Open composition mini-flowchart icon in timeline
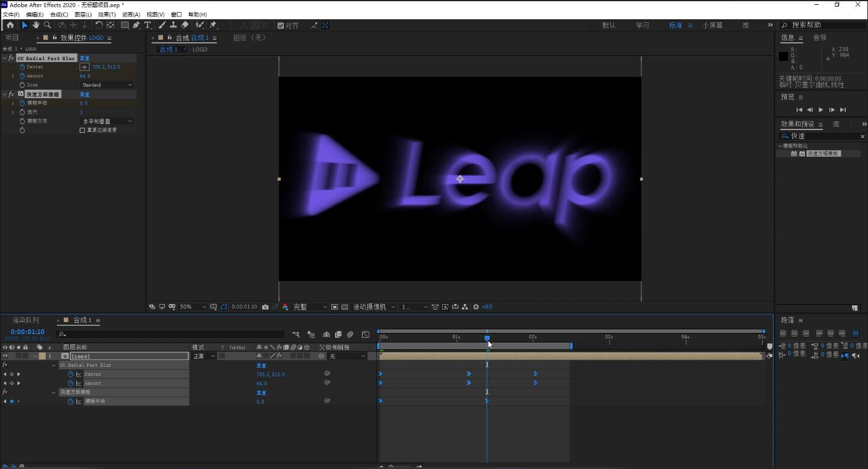Viewport: 868px width, 469px height. coord(296,334)
